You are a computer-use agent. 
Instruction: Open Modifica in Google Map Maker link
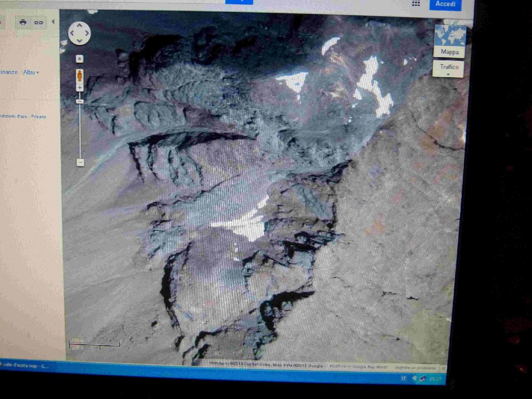[359, 367]
